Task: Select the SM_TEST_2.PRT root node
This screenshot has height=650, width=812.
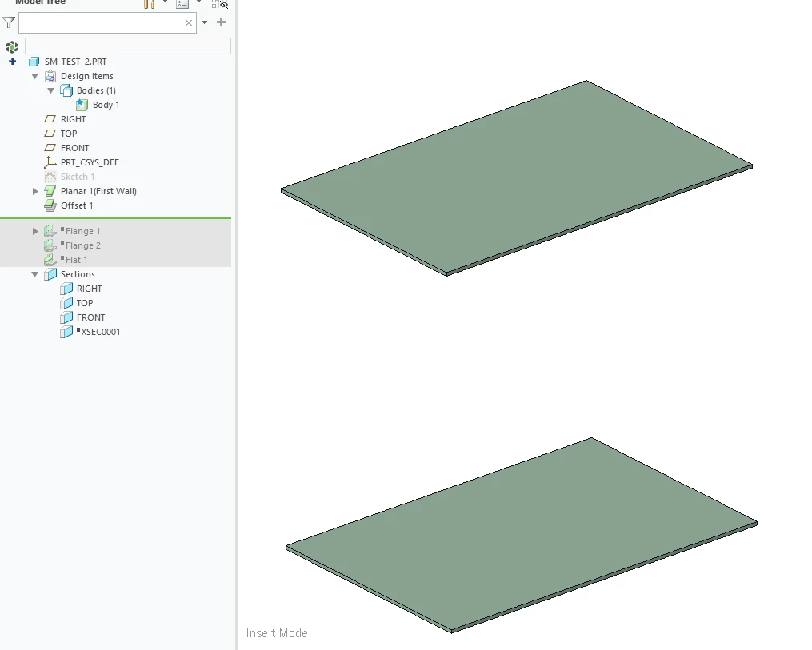Action: click(76, 62)
